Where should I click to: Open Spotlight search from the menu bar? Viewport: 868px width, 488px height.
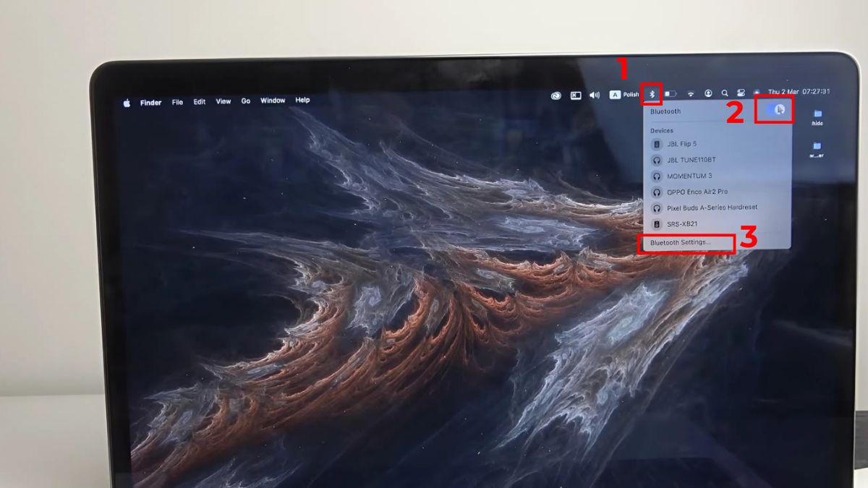click(x=725, y=93)
